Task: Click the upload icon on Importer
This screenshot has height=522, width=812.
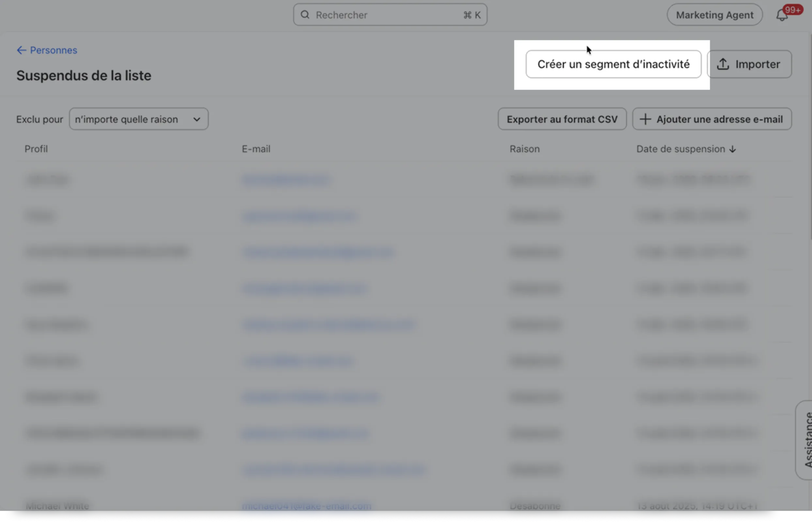Action: [723, 64]
